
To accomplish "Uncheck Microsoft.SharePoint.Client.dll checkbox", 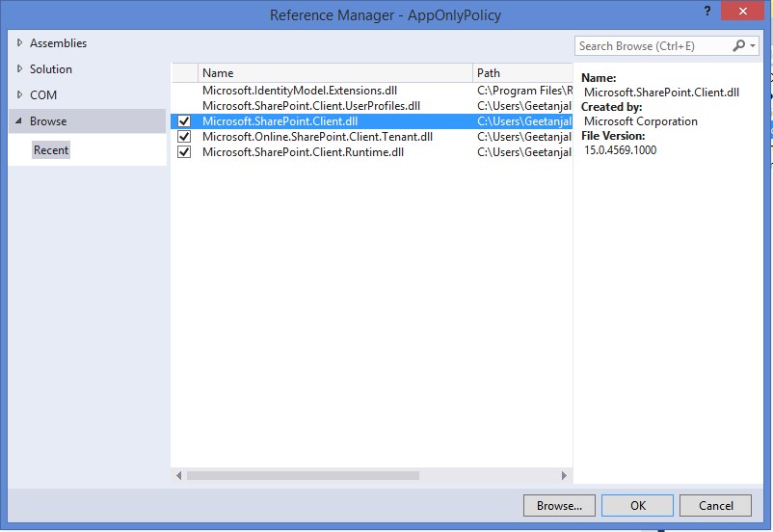I will pyautogui.click(x=184, y=121).
